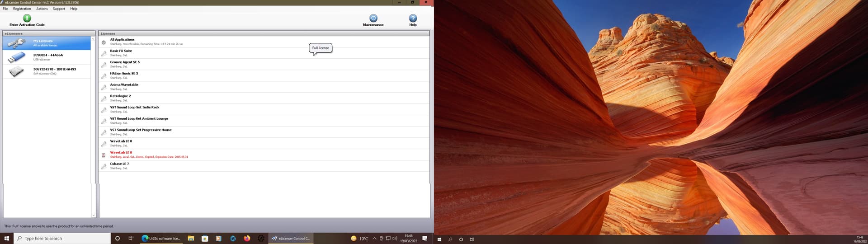Viewport: 868px width, 244px height.
Task: Open the Help menu in menu bar
Action: point(74,9)
